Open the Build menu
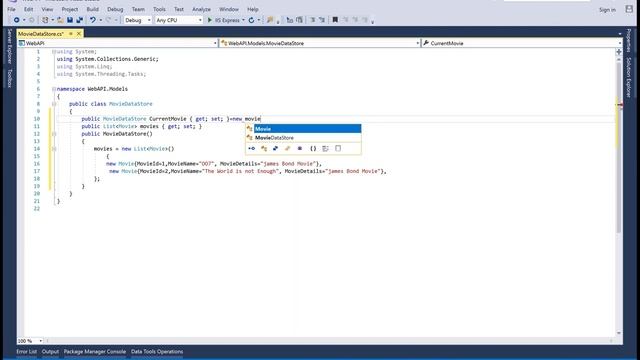Screen dimensions: 640x360 click(x=93, y=9)
